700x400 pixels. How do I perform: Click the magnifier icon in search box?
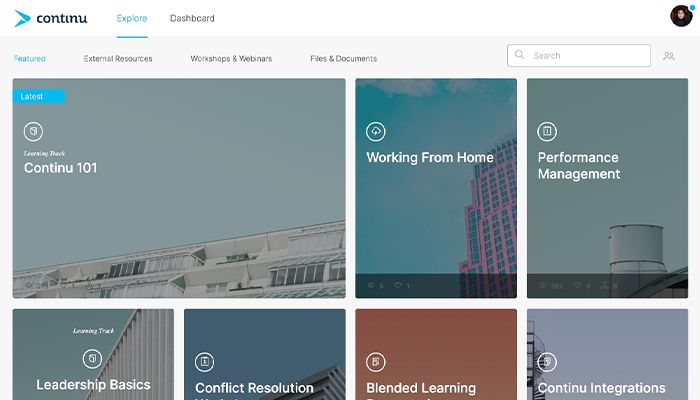tap(519, 54)
